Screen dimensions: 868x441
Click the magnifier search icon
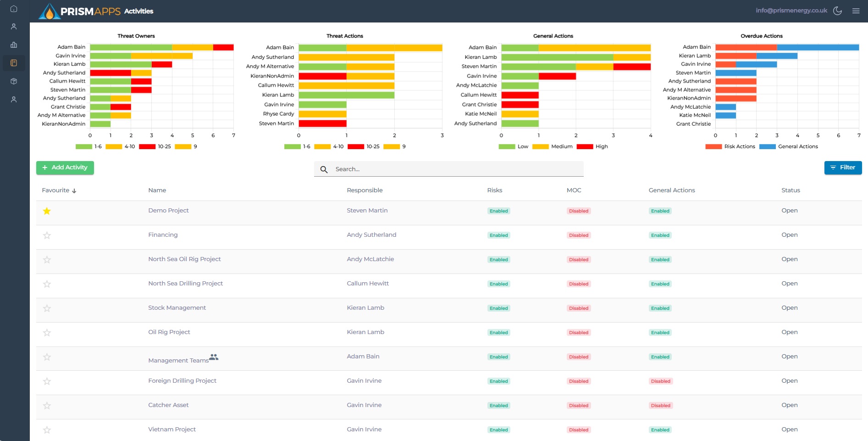coord(324,169)
